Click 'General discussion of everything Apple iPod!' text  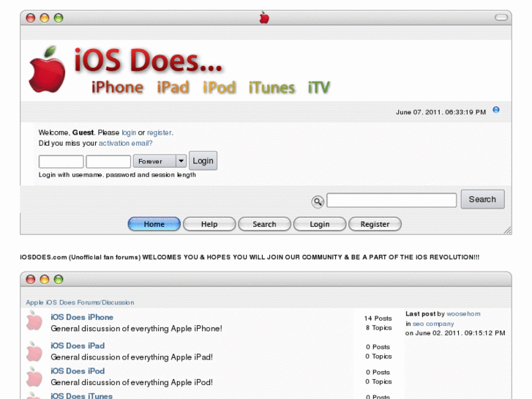point(132,382)
